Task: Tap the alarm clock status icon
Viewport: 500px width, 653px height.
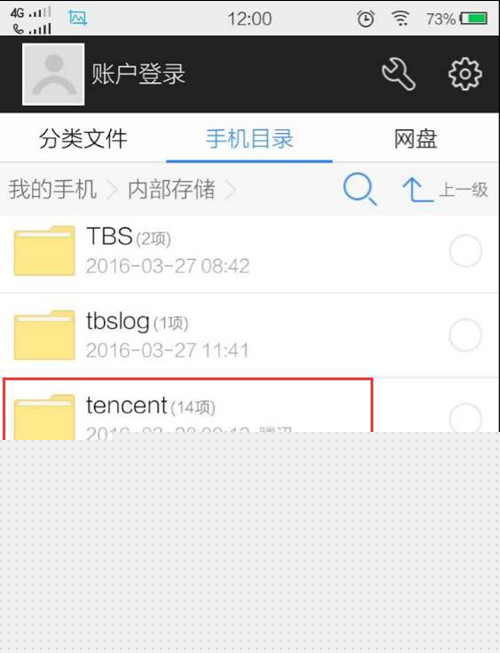Action: click(366, 19)
